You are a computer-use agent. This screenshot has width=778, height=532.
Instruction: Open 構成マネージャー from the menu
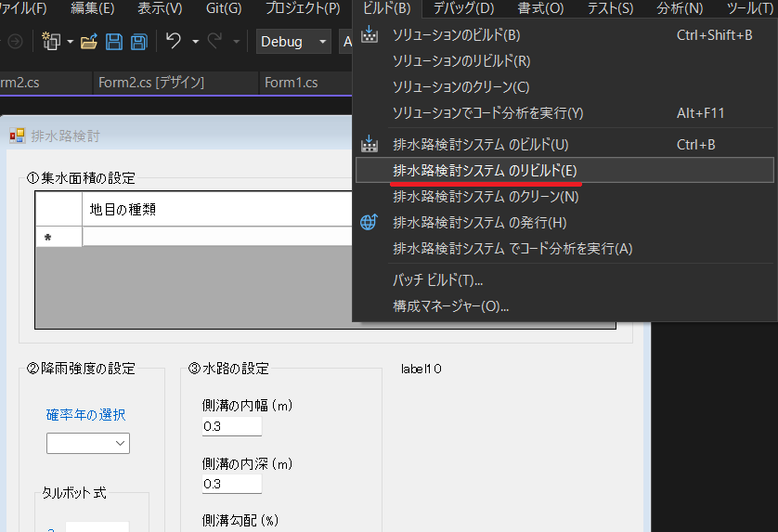[450, 305]
